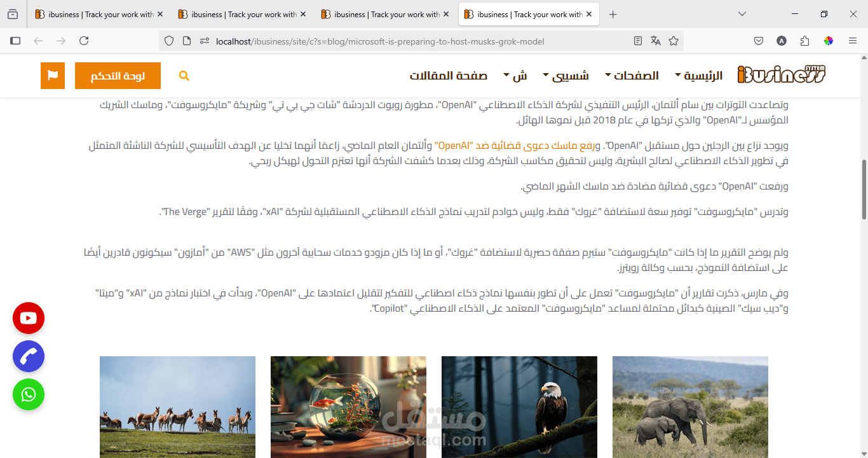Image resolution: width=868 pixels, height=458 pixels.
Task: Open the fish bowl image thumbnail
Action: pos(348,407)
